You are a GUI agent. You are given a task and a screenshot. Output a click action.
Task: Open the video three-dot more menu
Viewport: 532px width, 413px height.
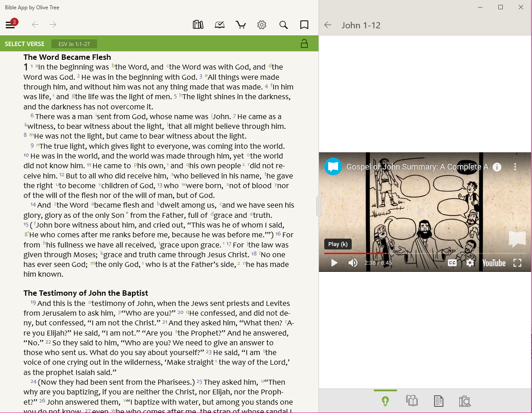[515, 167]
